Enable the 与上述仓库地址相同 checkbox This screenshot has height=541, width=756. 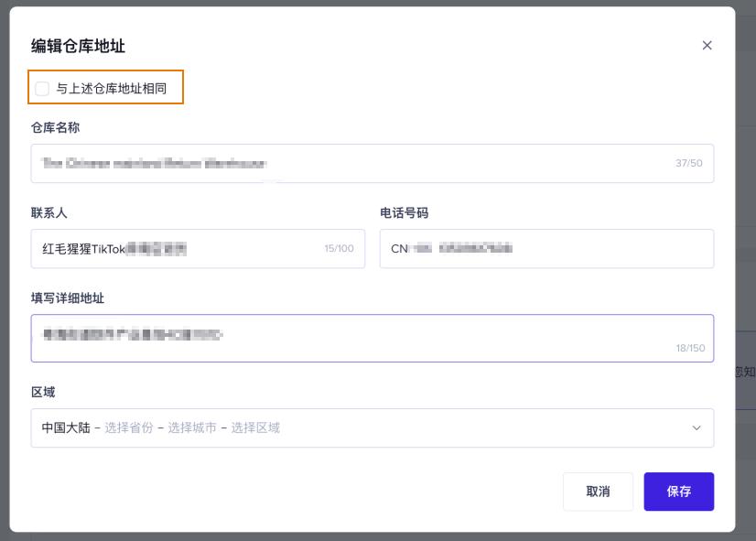(x=42, y=87)
